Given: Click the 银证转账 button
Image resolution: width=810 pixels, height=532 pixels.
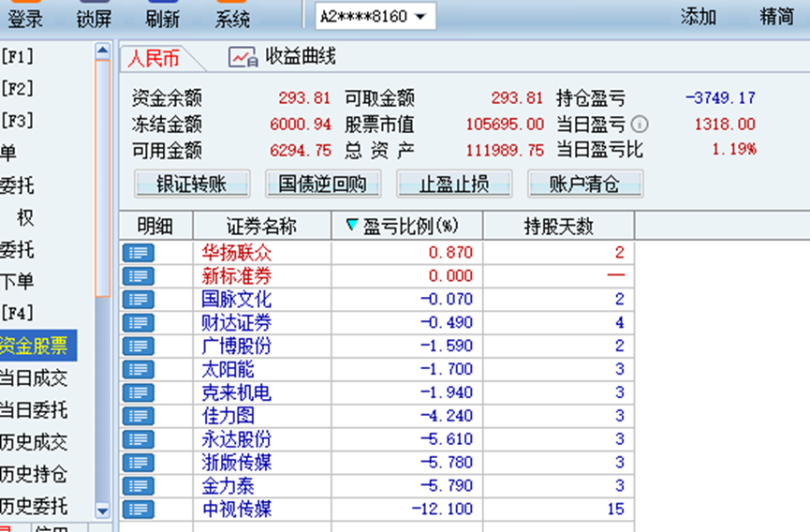Looking at the screenshot, I should (191, 184).
